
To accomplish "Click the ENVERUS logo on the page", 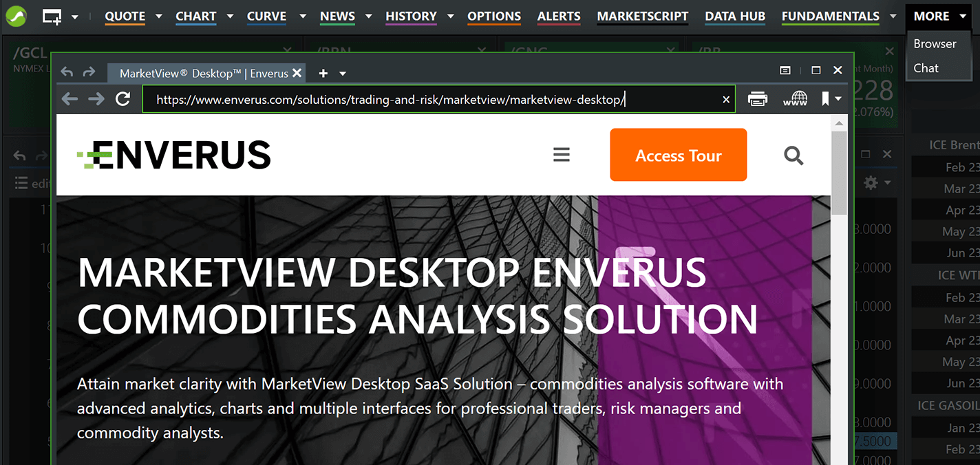I will tap(174, 155).
